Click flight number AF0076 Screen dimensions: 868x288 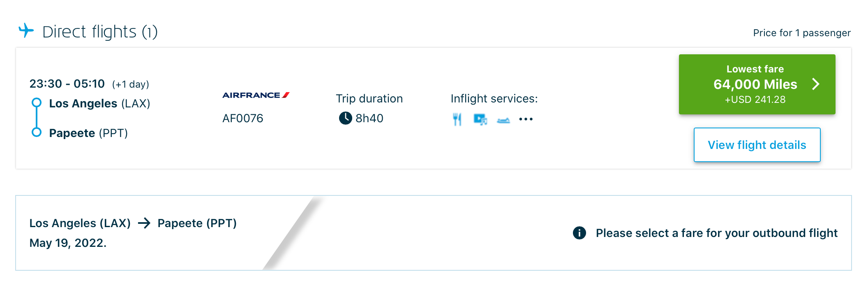(x=242, y=118)
